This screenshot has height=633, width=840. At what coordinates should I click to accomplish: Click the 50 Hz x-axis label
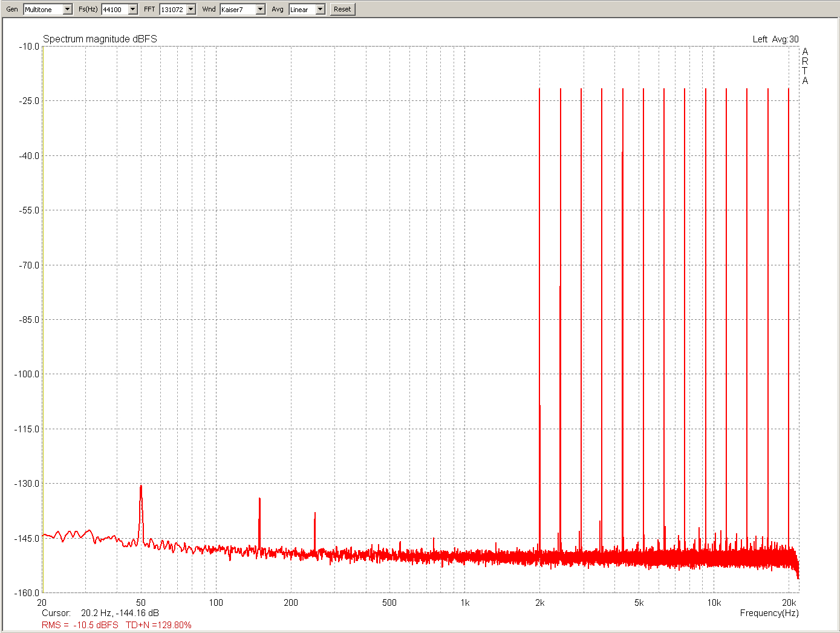click(x=141, y=603)
